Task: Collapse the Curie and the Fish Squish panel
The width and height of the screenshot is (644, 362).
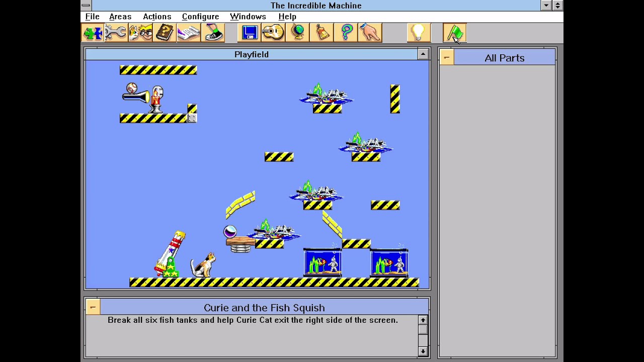Action: point(93,307)
